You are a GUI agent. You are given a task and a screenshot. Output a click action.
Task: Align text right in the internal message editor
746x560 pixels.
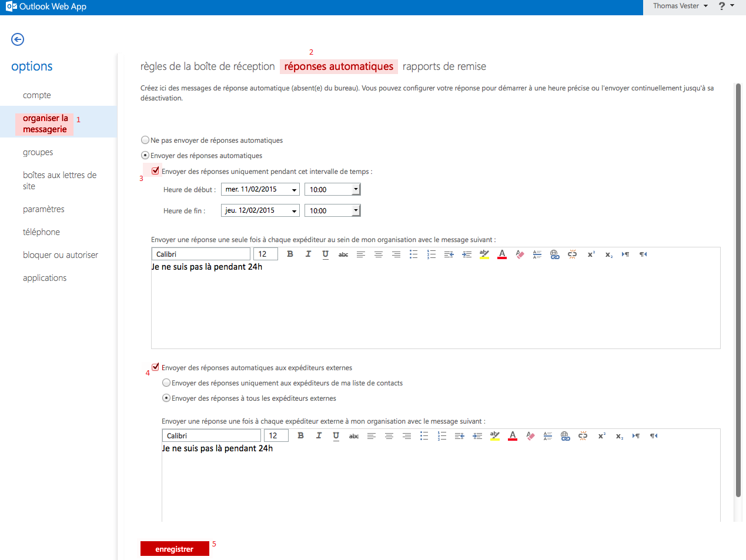(x=396, y=254)
